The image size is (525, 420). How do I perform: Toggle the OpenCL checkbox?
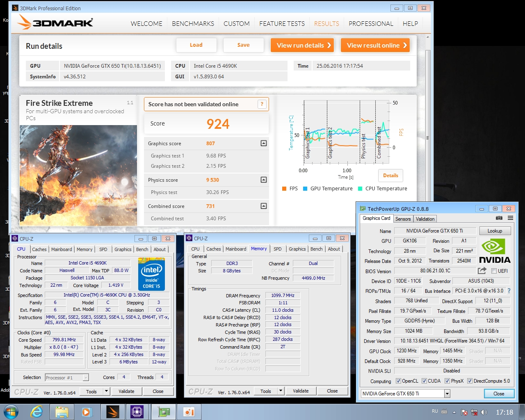[398, 381]
